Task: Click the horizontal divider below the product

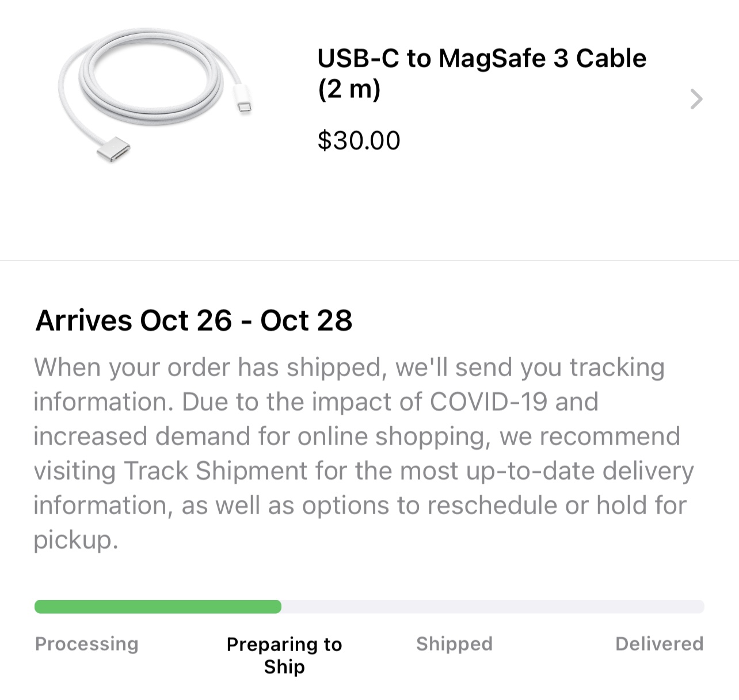Action: pos(369,261)
